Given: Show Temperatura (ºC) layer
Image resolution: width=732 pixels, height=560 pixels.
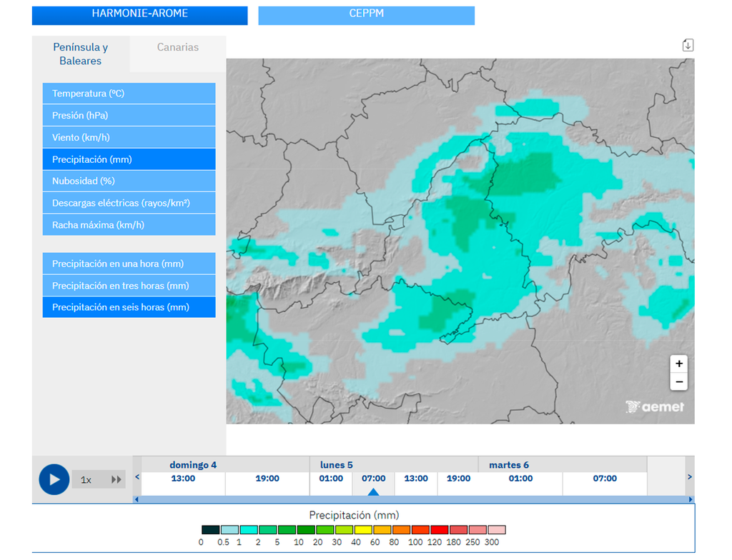Looking at the screenshot, I should pyautogui.click(x=129, y=94).
